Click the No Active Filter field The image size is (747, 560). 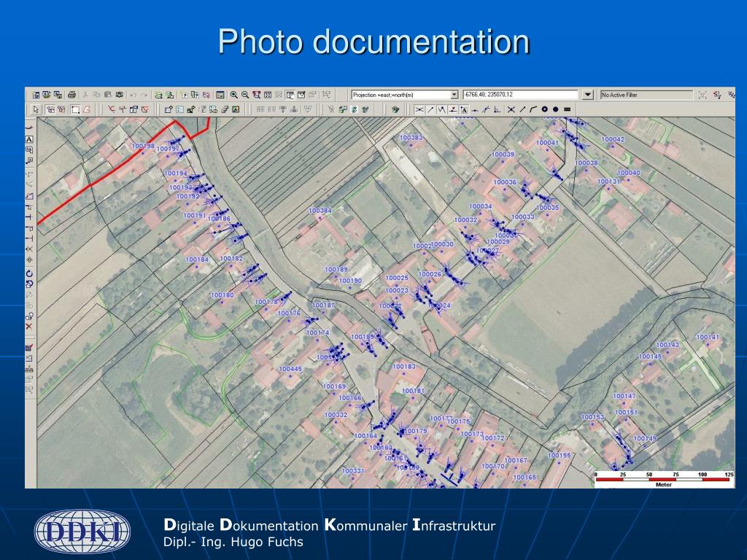pos(646,95)
